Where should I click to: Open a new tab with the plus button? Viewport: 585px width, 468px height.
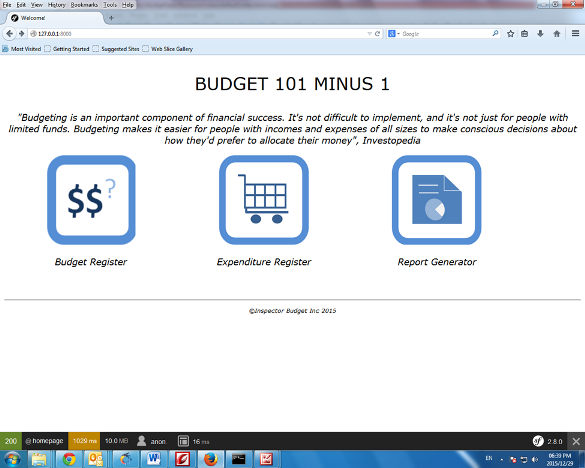tap(111, 18)
